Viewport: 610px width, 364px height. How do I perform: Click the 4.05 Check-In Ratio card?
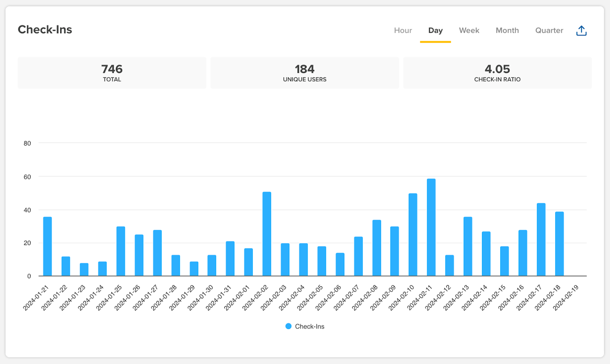click(x=497, y=73)
